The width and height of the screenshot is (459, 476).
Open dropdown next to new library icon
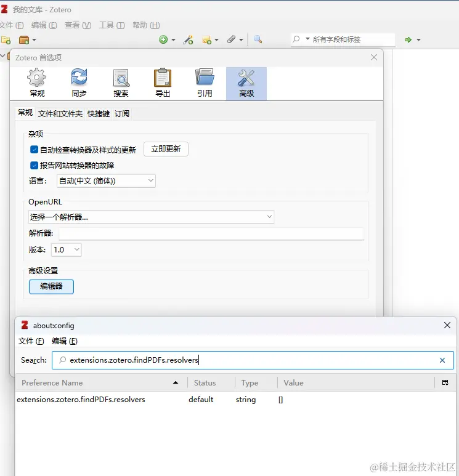34,40
